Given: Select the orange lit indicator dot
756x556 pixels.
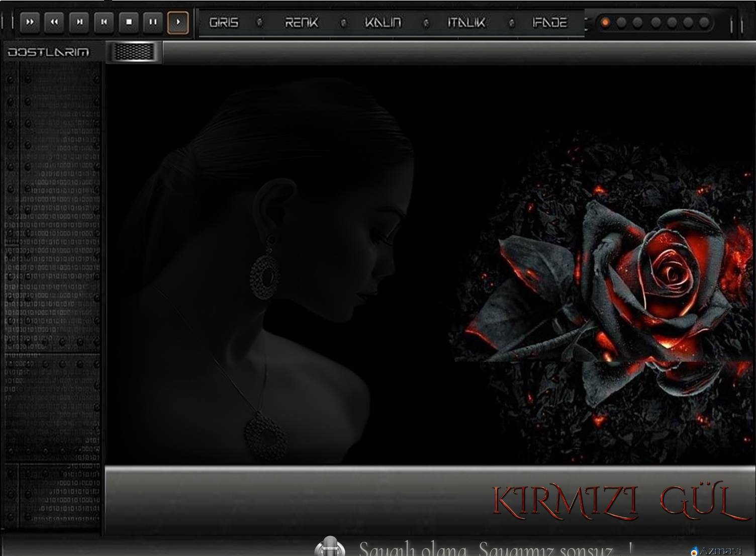Looking at the screenshot, I should (x=605, y=23).
